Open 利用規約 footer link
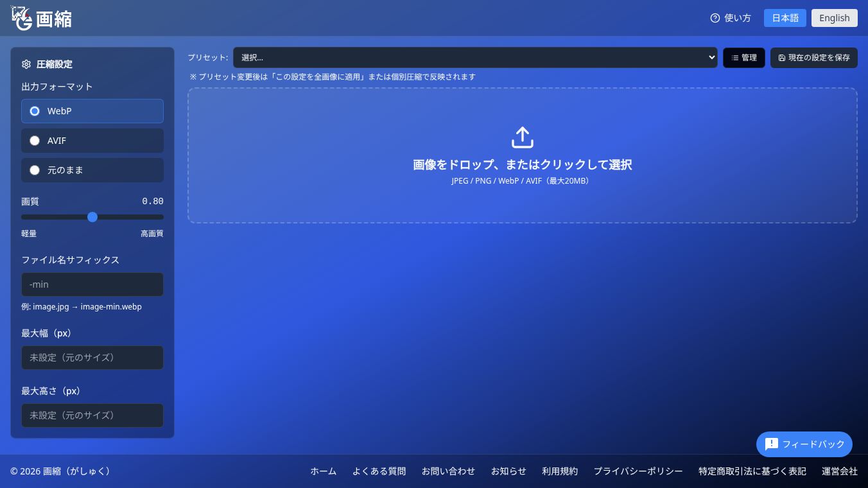868x488 pixels. click(560, 471)
